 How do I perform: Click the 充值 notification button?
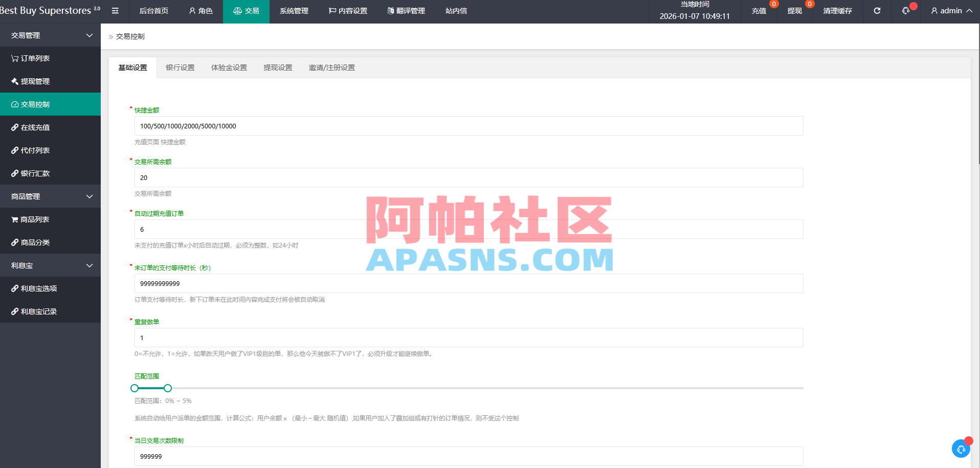pyautogui.click(x=759, y=11)
